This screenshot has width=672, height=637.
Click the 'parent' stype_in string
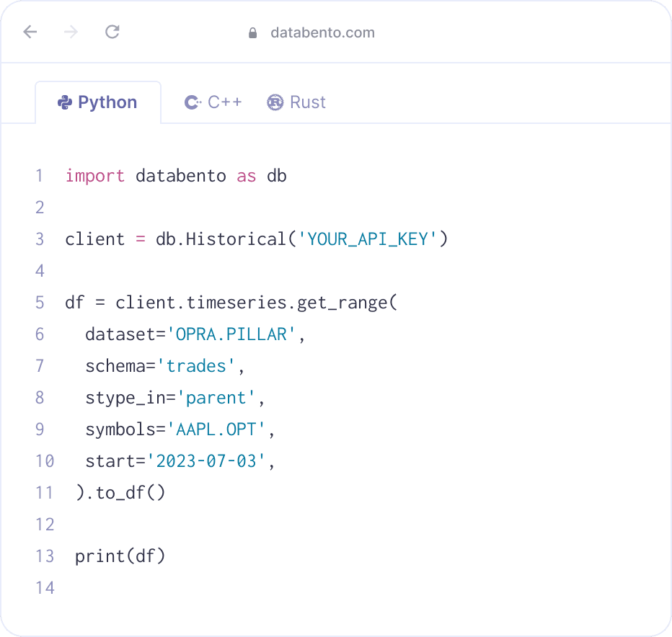click(216, 398)
